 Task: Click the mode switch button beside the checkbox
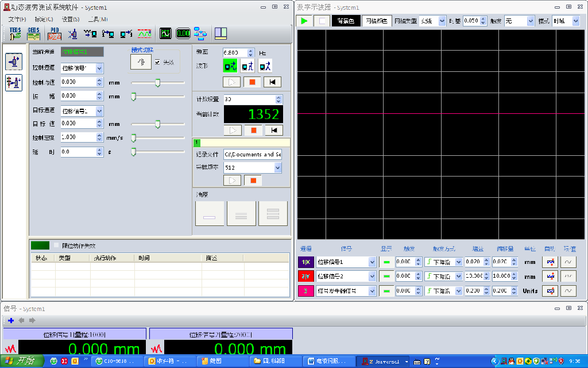click(x=141, y=62)
